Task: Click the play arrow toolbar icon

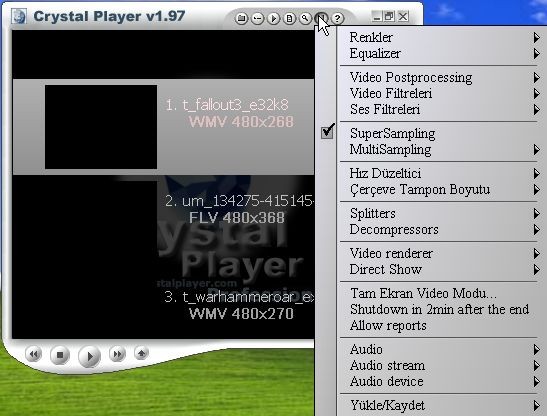Action: (x=274, y=18)
